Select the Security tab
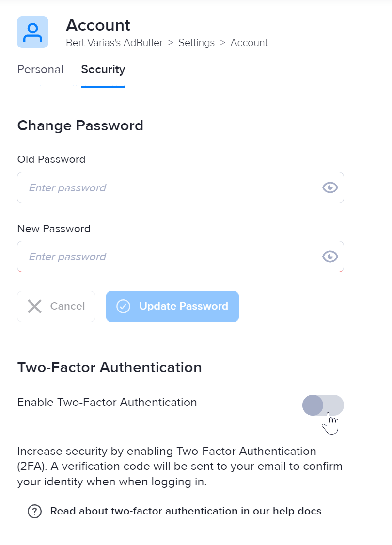The width and height of the screenshot is (392, 545). pyautogui.click(x=103, y=70)
